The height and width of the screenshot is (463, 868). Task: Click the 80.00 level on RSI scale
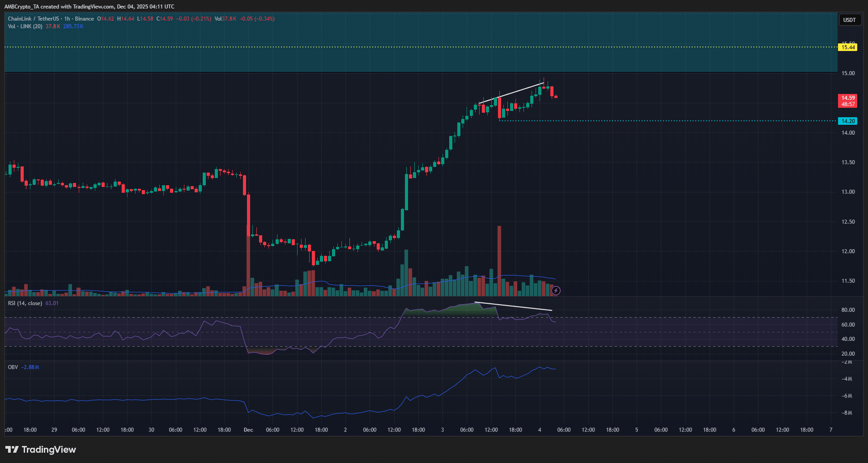848,310
